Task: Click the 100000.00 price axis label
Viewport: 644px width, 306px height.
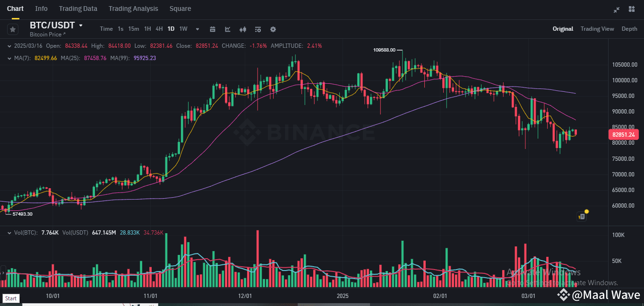Action: 624,80
